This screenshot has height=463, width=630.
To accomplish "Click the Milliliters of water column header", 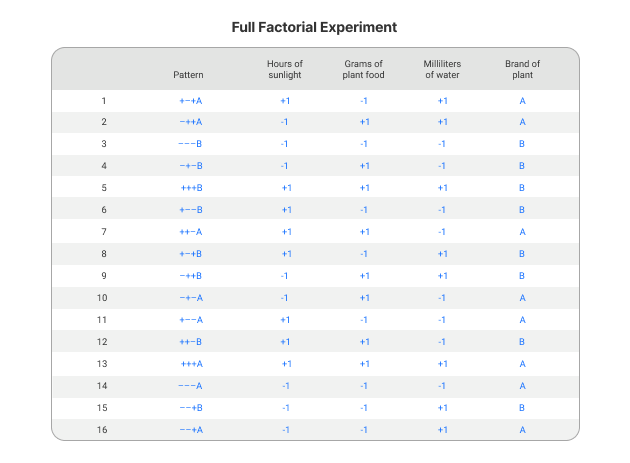I will point(442,69).
